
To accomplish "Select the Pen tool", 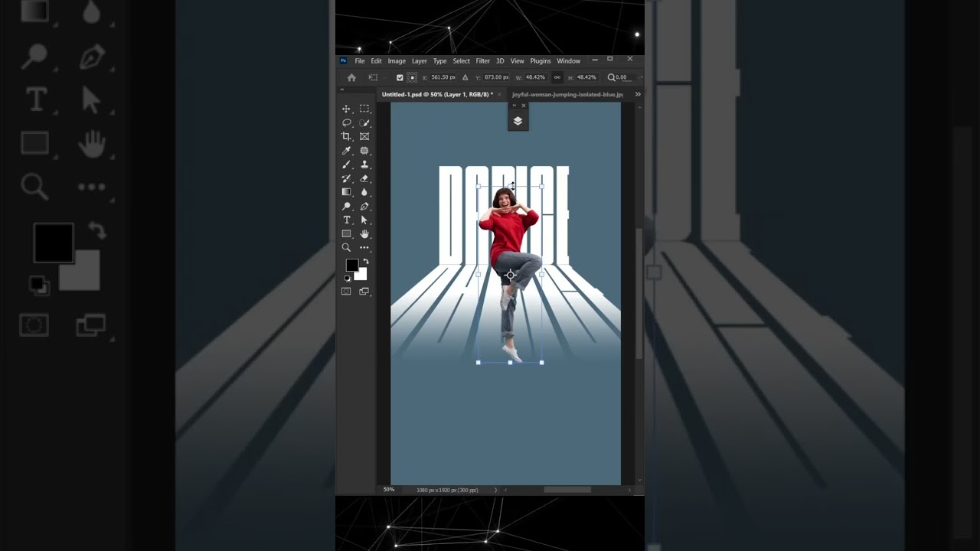I will point(364,206).
